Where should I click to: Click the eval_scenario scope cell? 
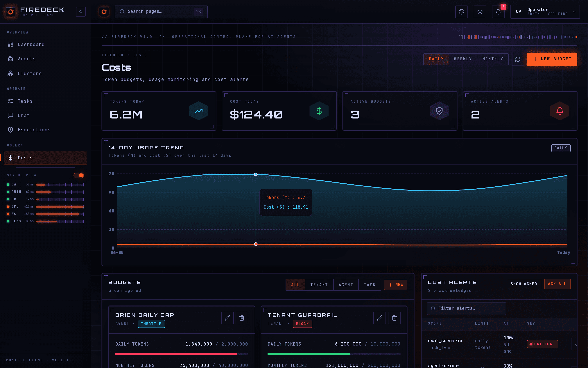445,344
